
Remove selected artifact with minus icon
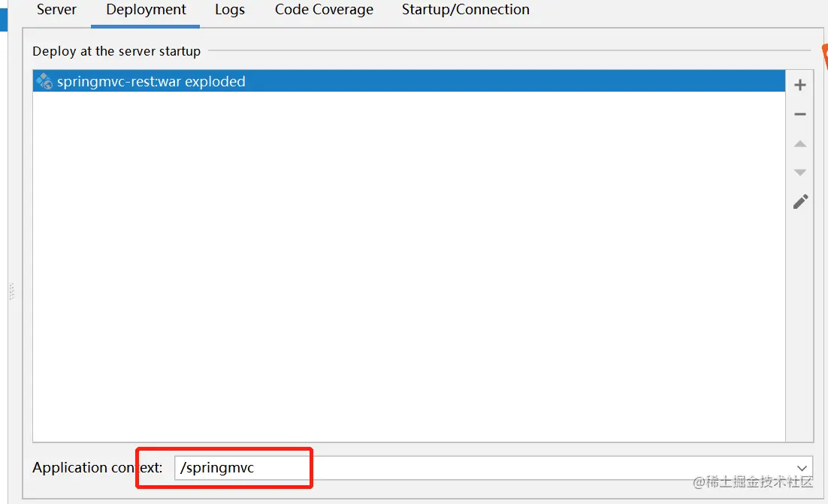(800, 114)
